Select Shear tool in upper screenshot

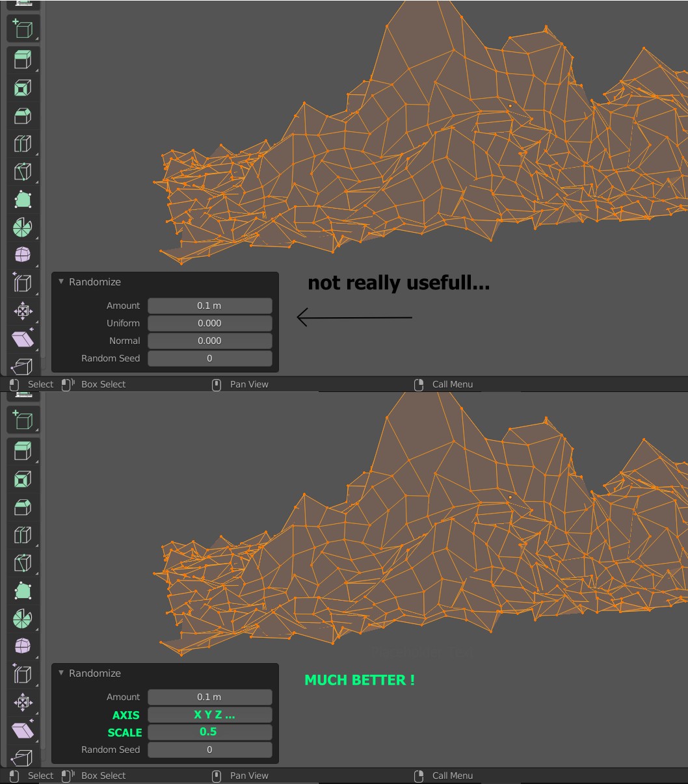pyautogui.click(x=23, y=339)
